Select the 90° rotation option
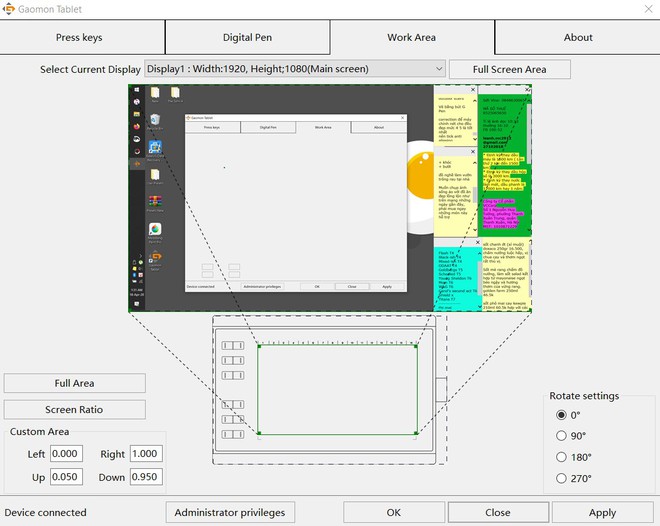 pyautogui.click(x=561, y=435)
